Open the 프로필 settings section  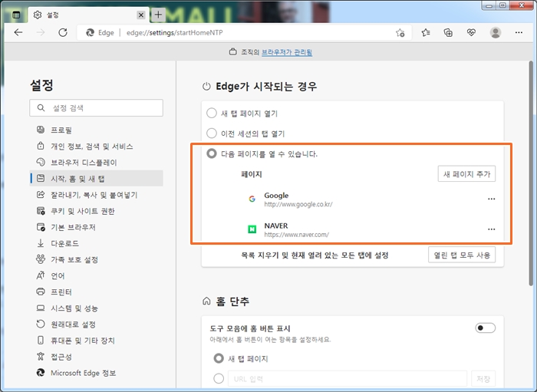(x=96, y=130)
